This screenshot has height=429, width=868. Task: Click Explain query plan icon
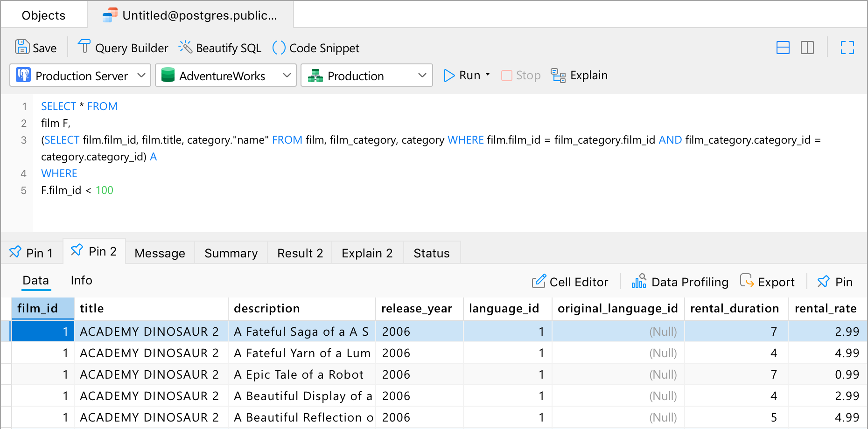[x=558, y=75]
